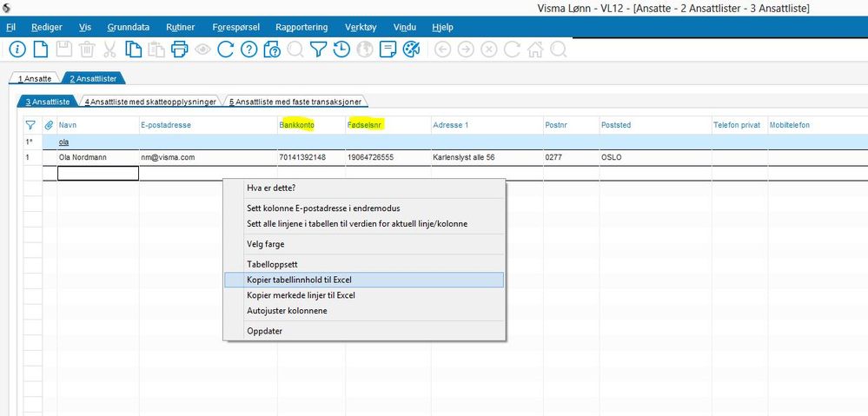Open the Hjelp menu

coord(442,27)
